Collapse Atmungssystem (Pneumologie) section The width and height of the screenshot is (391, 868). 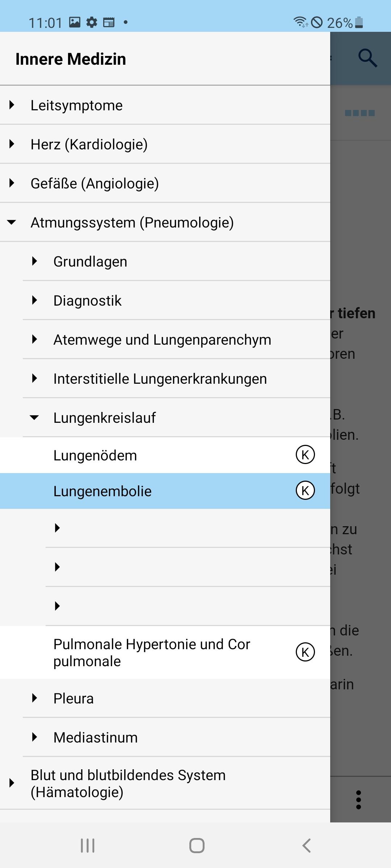click(165, 222)
